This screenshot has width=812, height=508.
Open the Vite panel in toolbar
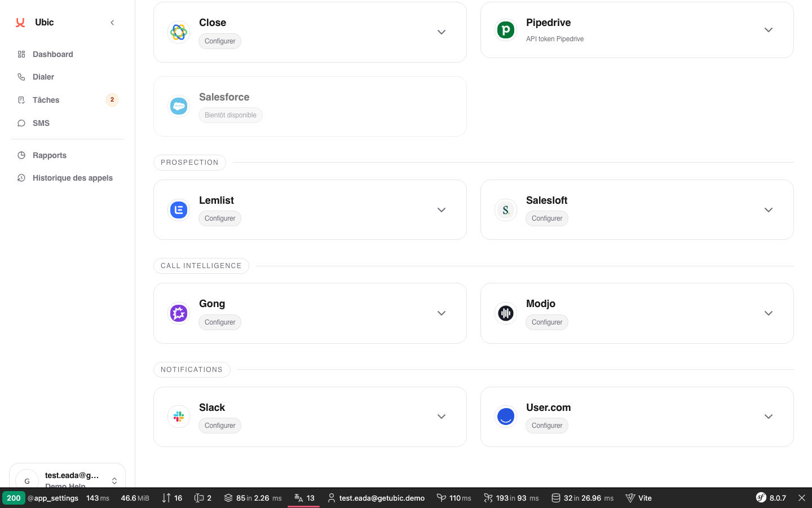click(639, 498)
